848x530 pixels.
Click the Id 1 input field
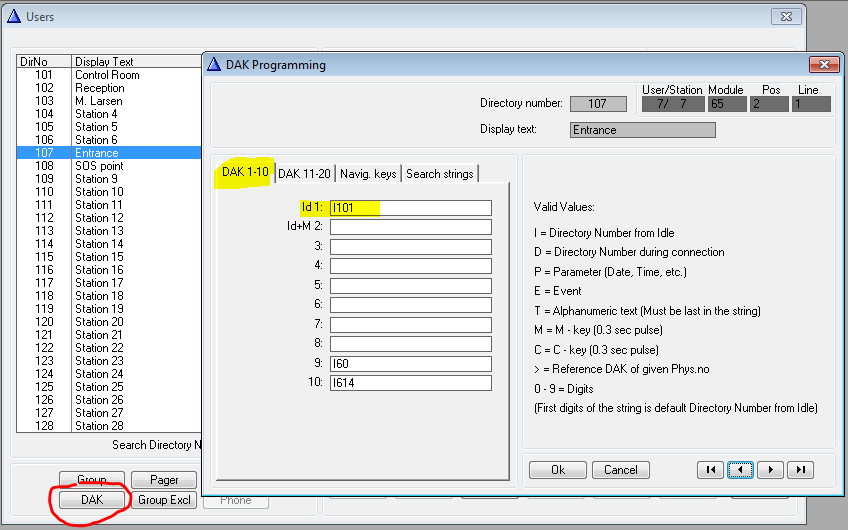pos(410,208)
